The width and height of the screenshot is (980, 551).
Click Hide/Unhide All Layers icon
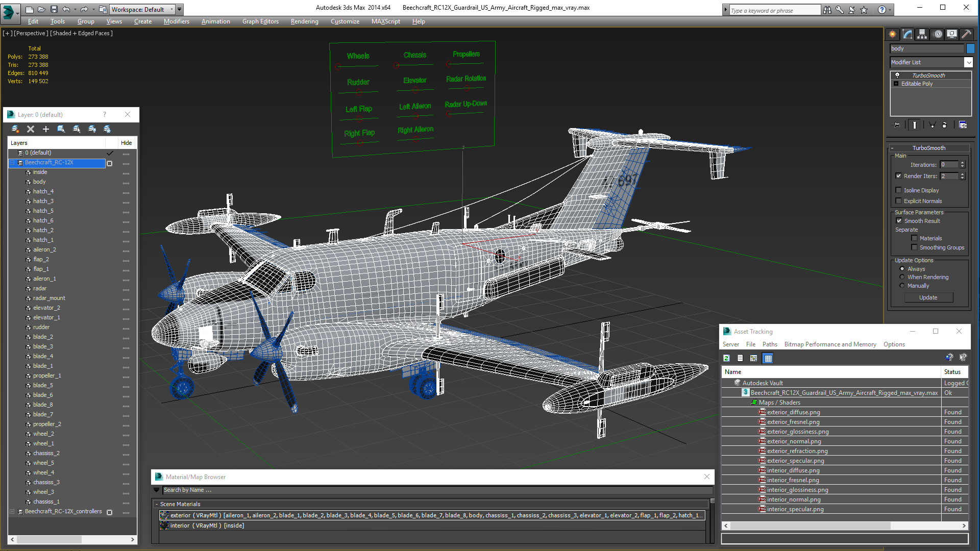tap(92, 129)
